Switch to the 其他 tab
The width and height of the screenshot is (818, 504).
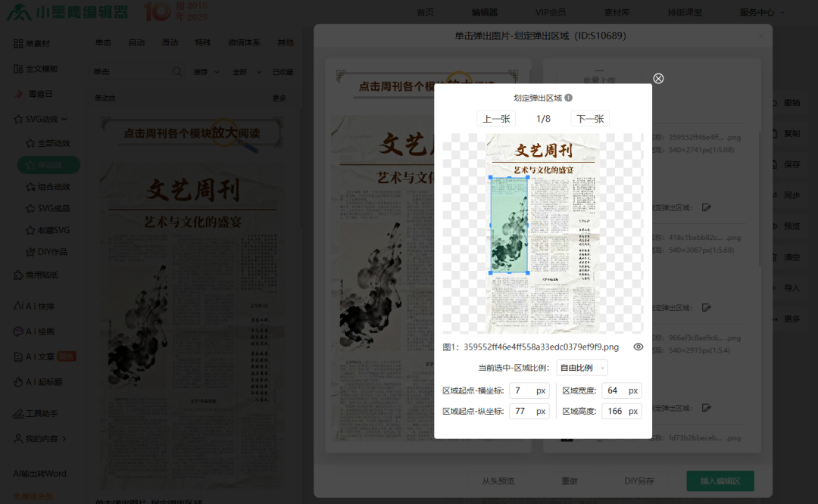coord(286,42)
